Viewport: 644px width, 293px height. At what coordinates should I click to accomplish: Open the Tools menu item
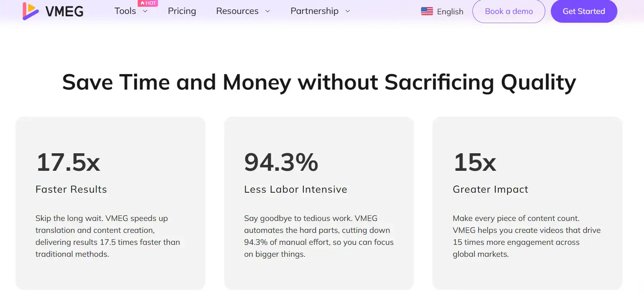pos(125,11)
